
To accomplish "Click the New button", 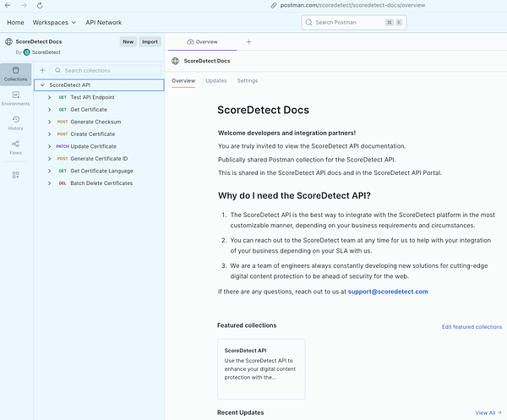I will (x=128, y=41).
